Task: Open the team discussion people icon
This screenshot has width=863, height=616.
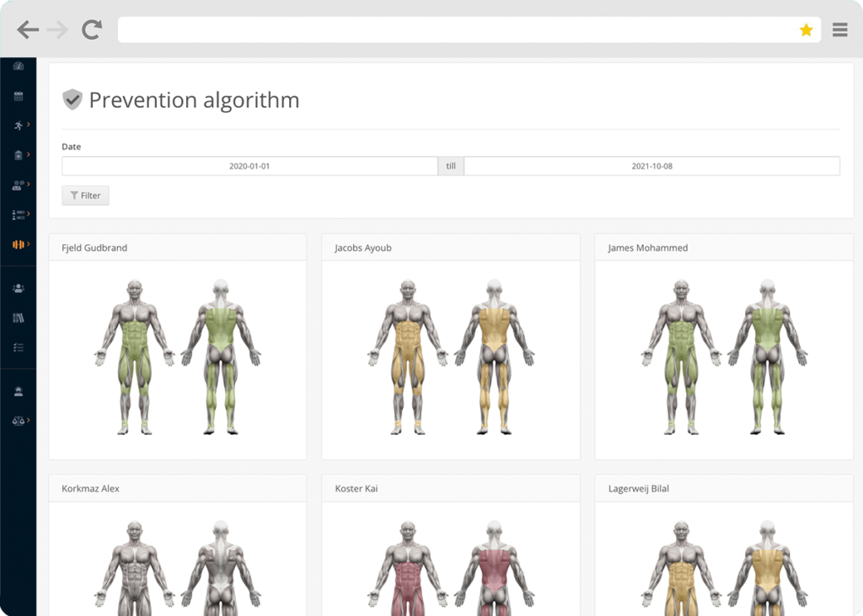Action: 19,186
